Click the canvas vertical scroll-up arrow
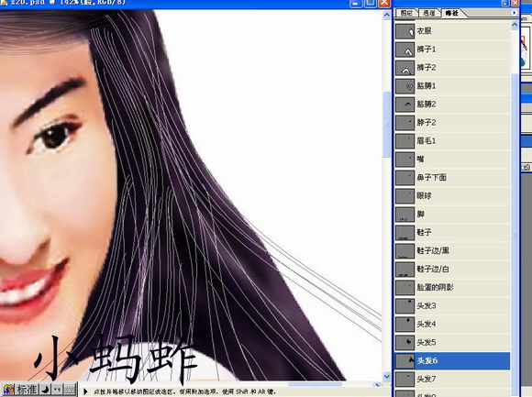Image resolution: width=532 pixels, height=397 pixels. click(387, 15)
